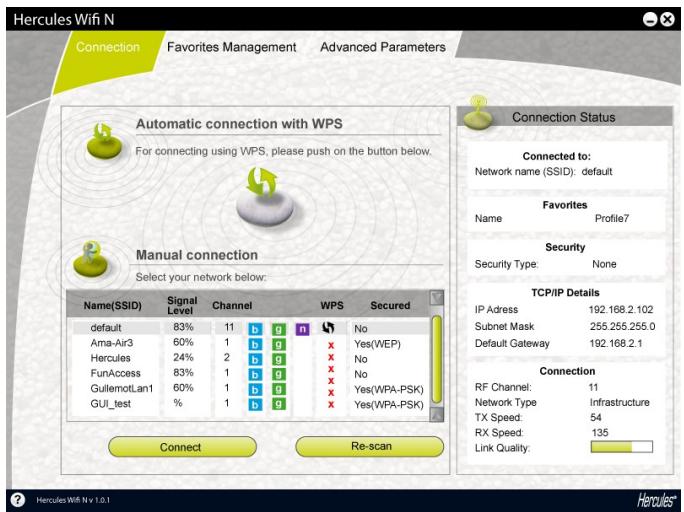
Task: Open the Advanced Parameters tab
Action: 383,47
